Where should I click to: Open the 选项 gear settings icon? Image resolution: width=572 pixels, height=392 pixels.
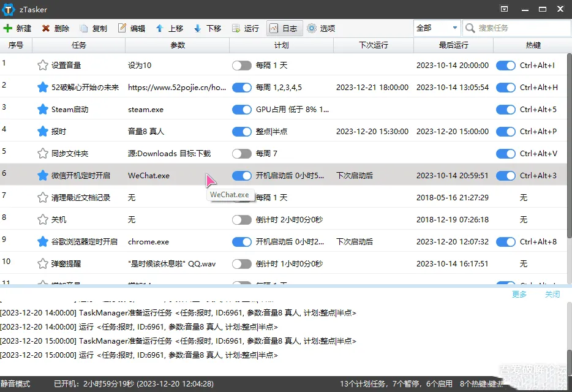coord(312,28)
